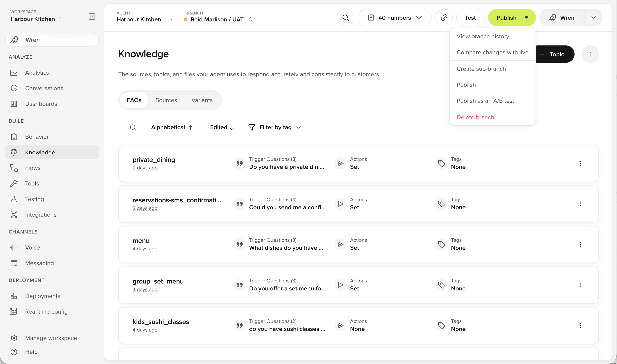Screen dimensions: 617x364
Task: Expand the 40 numbers dropdown
Action: [x=395, y=18]
